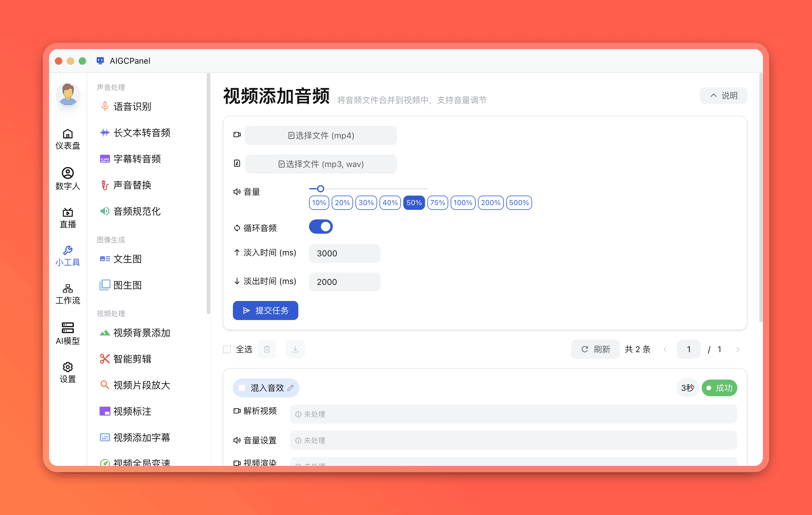Refresh the task list with 刷新

click(595, 349)
